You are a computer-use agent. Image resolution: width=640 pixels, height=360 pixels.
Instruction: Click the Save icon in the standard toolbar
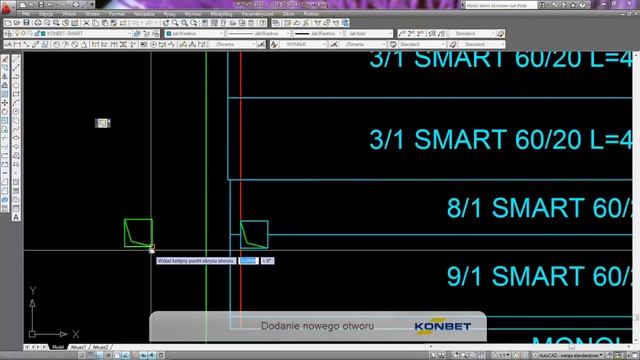click(26, 23)
